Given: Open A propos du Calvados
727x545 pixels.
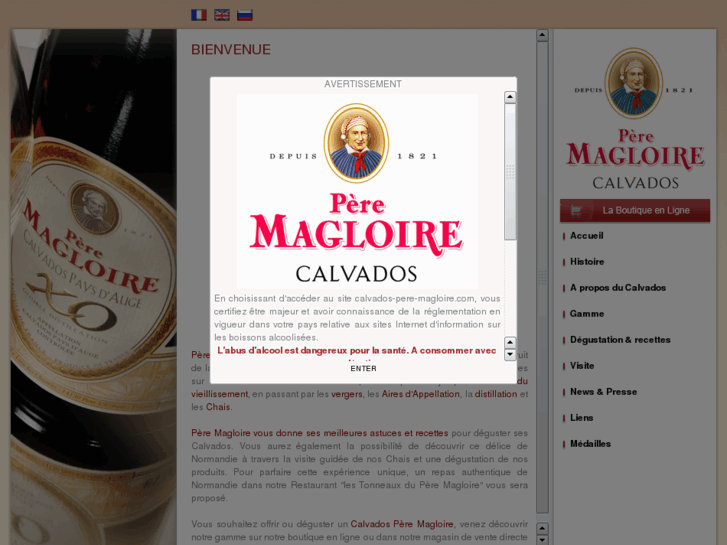Looking at the screenshot, I should [x=618, y=288].
